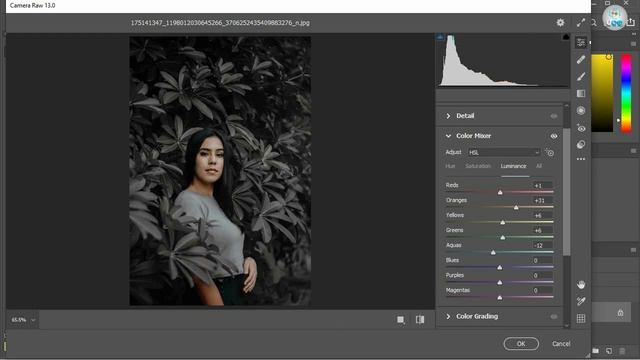Expand the Detail panel chevron
The image size is (640, 360).
click(x=448, y=116)
